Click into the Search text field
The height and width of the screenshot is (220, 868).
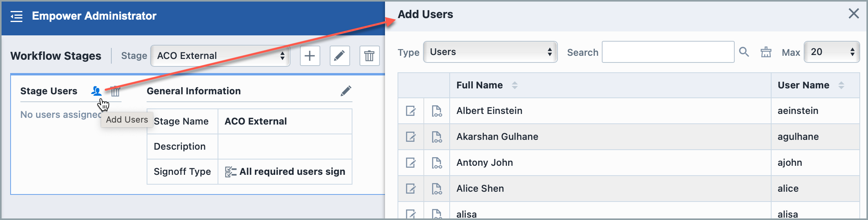[668, 52]
